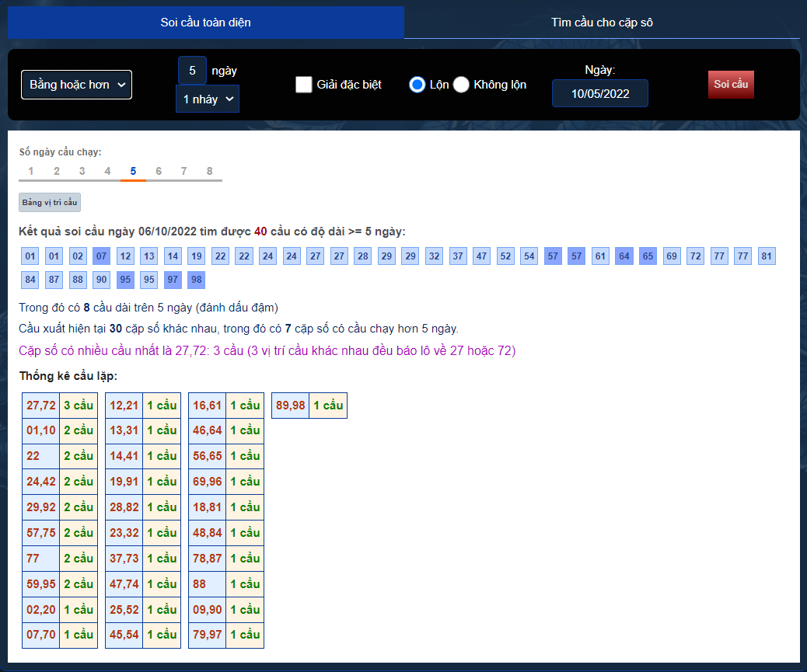807x672 pixels.
Task: Click number box 84
Action: pyautogui.click(x=30, y=280)
